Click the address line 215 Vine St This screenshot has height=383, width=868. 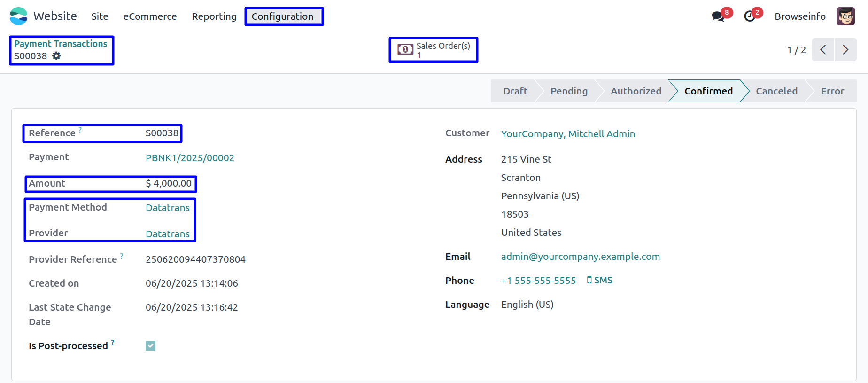[x=526, y=159]
